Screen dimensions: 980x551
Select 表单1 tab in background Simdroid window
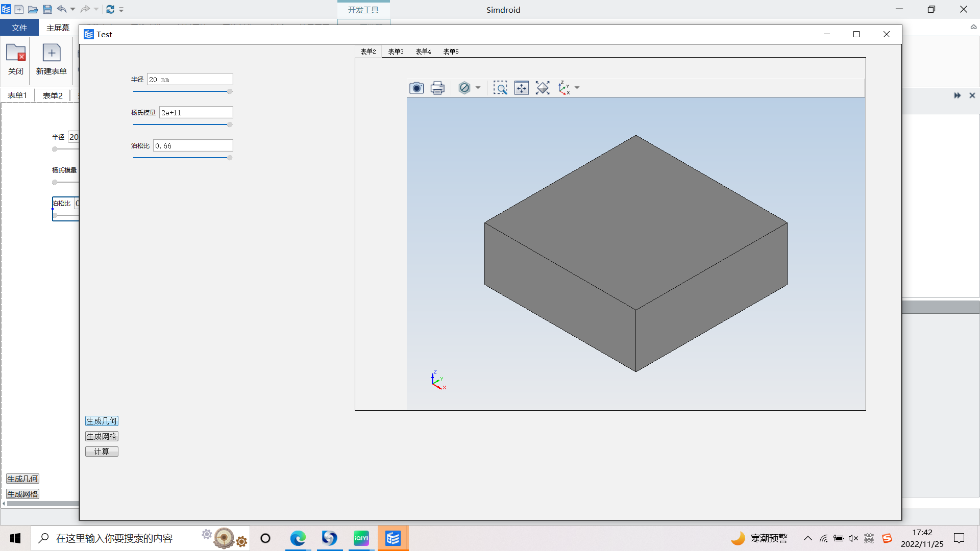point(17,95)
